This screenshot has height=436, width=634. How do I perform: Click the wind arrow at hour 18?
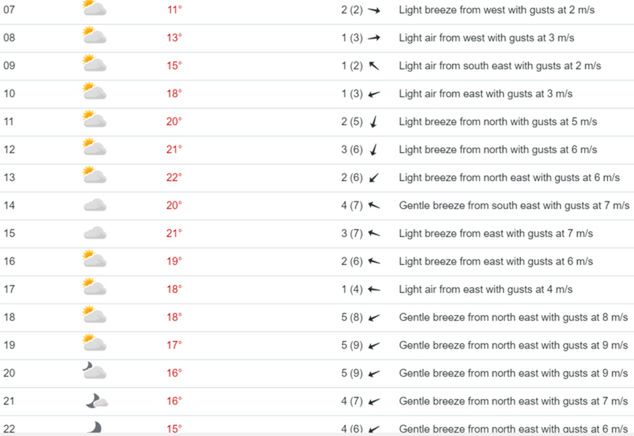click(x=376, y=317)
